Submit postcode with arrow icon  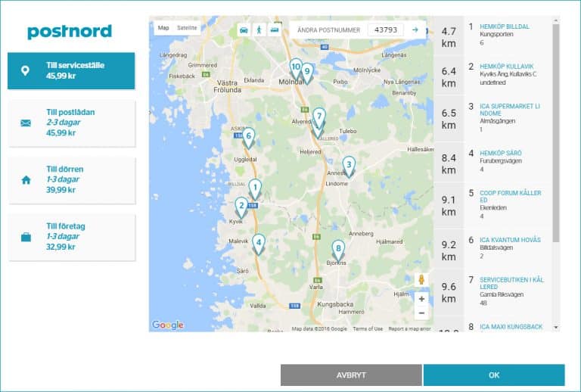(x=415, y=30)
